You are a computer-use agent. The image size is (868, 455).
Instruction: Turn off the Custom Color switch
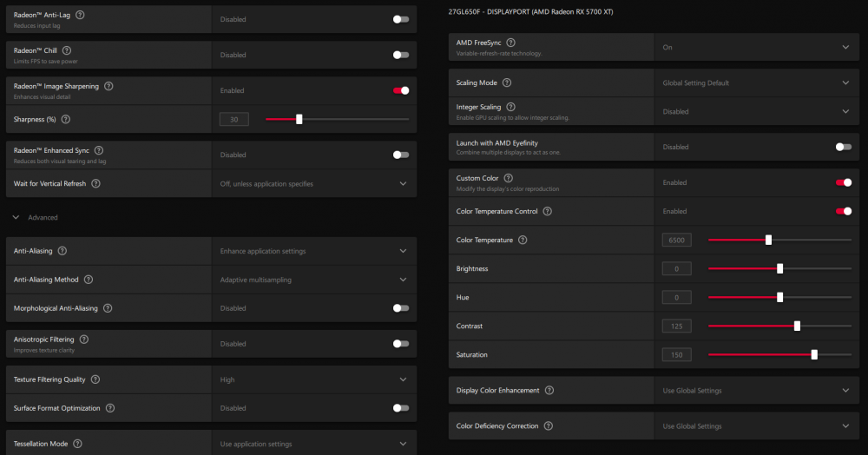point(843,182)
